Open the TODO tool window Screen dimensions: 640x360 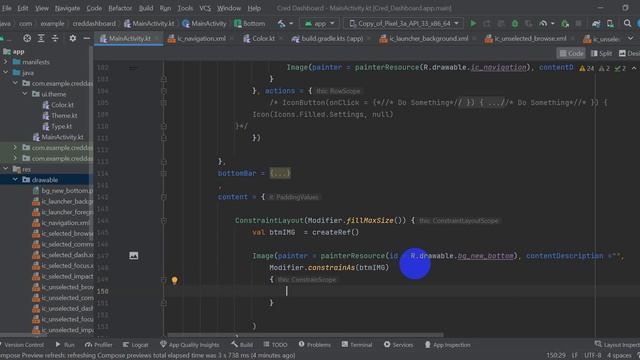(276, 345)
